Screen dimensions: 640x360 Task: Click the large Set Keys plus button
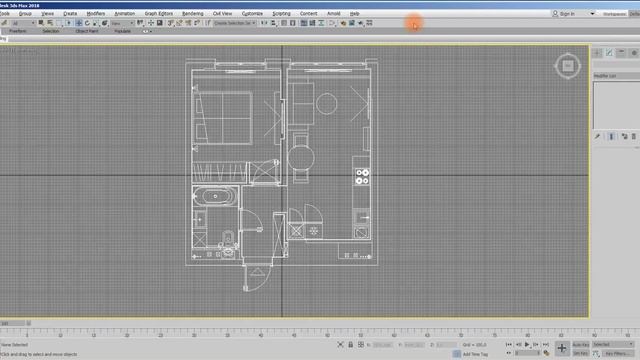pyautogui.click(x=562, y=348)
